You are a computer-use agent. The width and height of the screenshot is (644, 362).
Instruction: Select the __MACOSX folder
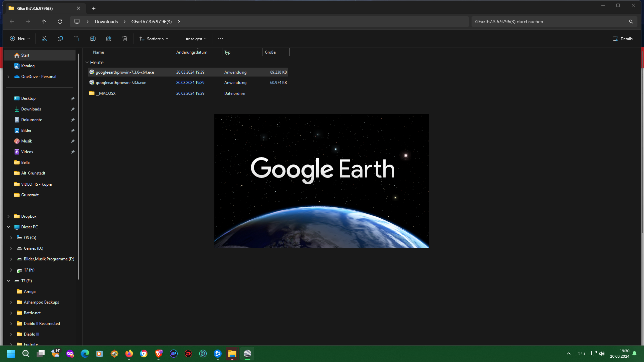point(188,93)
